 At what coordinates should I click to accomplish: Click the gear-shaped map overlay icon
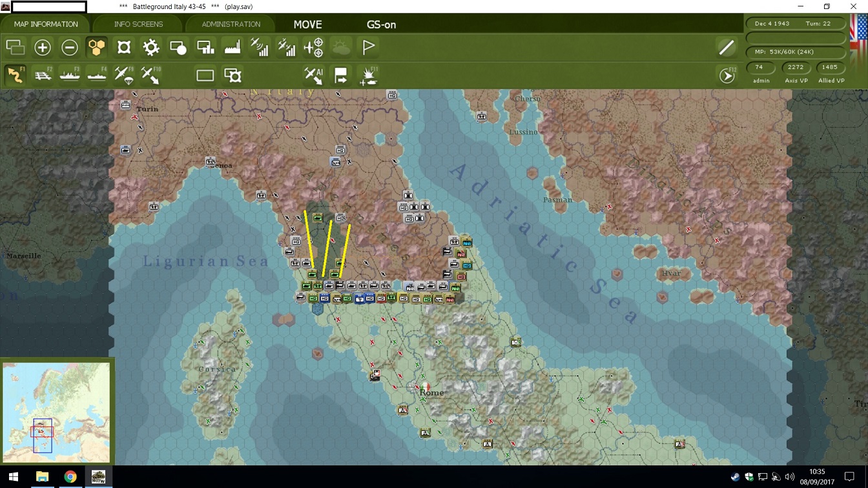[151, 47]
